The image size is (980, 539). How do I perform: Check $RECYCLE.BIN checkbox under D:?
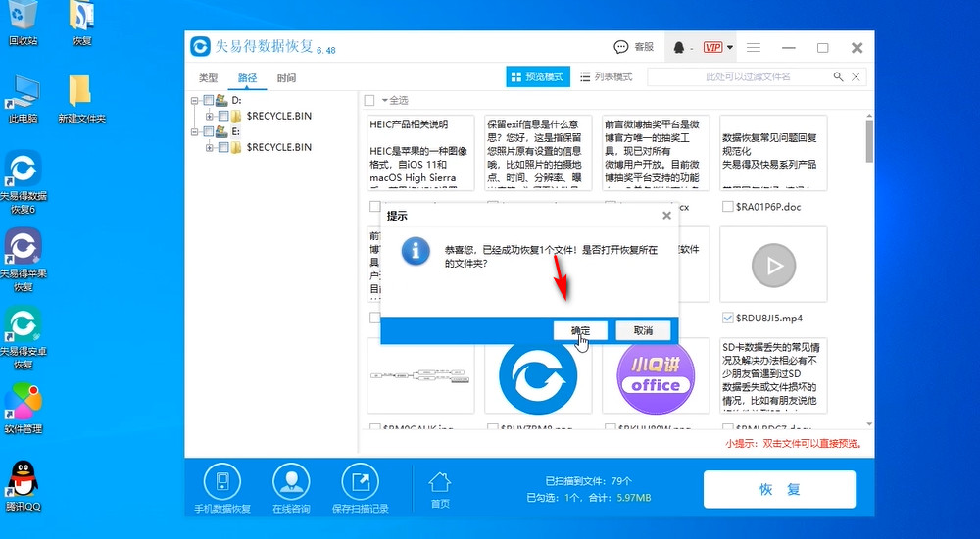tap(223, 116)
